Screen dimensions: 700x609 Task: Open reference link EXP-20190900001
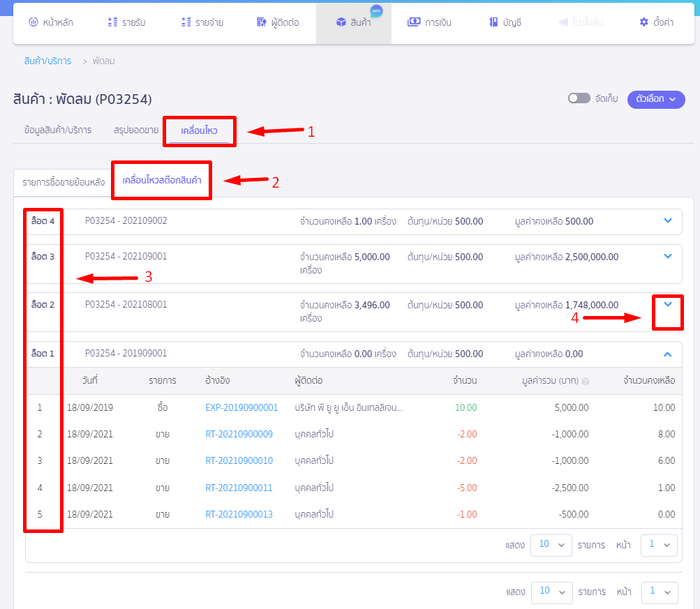tap(241, 407)
